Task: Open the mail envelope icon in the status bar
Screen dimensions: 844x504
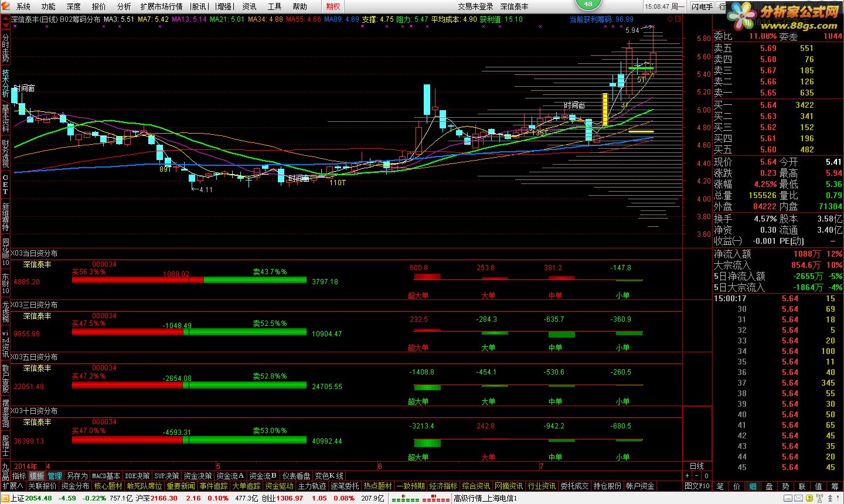Action: coord(798,498)
